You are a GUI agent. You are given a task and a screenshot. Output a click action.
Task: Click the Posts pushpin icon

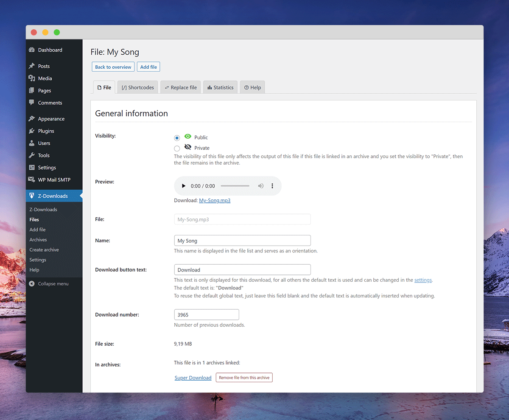click(32, 66)
